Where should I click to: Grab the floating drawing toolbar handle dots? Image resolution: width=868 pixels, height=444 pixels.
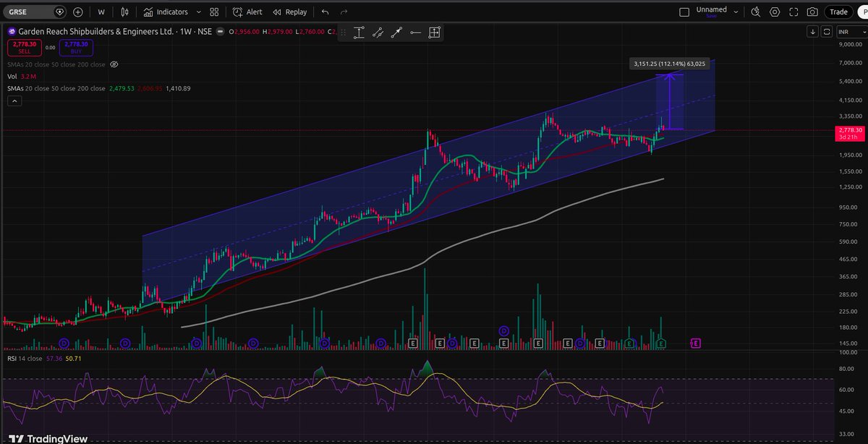343,32
